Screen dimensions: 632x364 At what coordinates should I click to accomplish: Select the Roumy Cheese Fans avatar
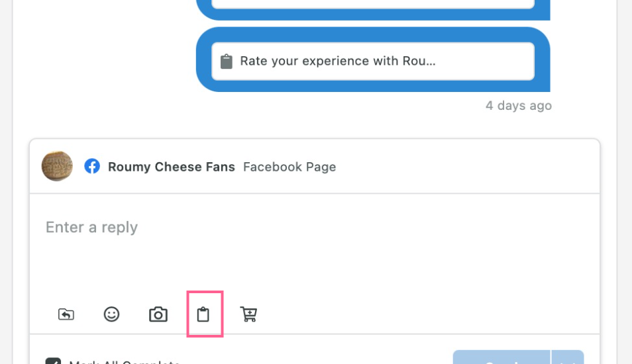[57, 166]
